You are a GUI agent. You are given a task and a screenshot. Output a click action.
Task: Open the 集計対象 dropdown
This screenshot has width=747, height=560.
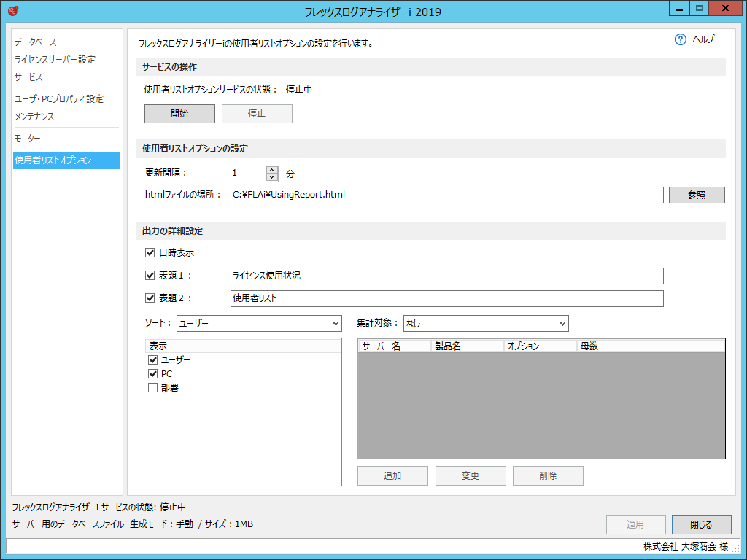tap(486, 323)
